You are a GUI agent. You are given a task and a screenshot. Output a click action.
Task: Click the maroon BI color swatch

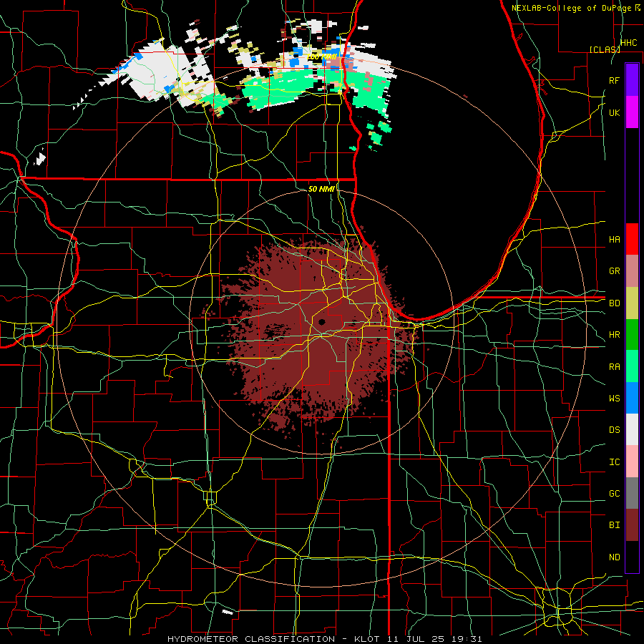click(x=632, y=525)
